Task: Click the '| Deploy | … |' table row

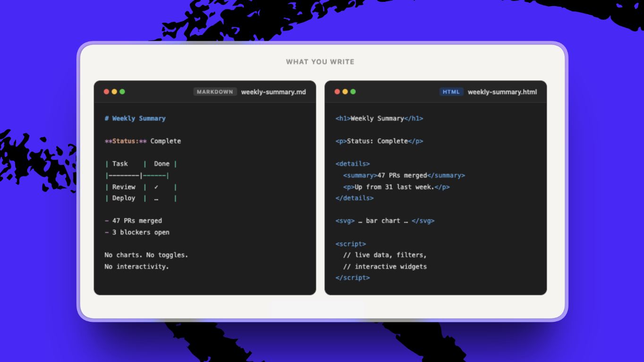Action: point(141,198)
